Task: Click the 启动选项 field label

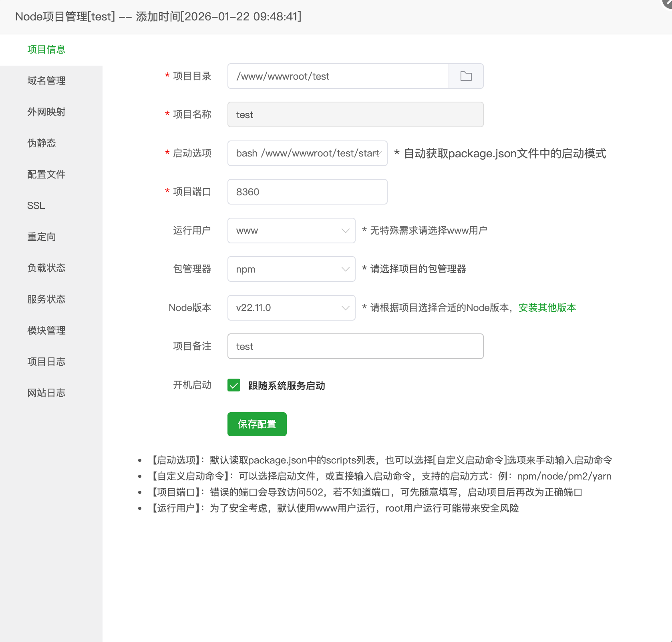Action: [192, 153]
